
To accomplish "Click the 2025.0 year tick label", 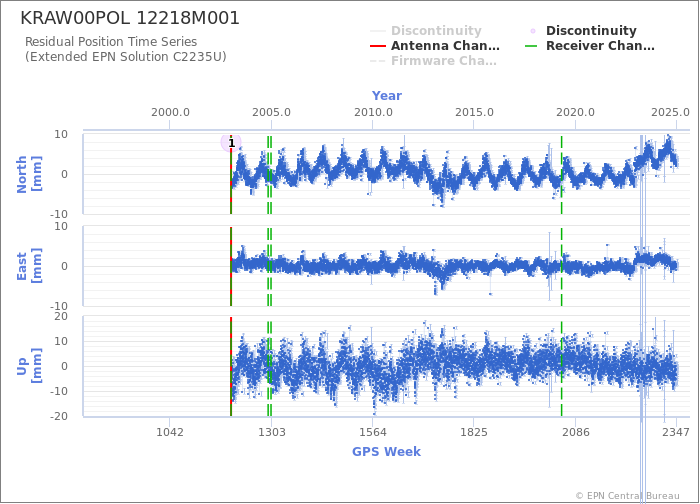I will [x=670, y=112].
